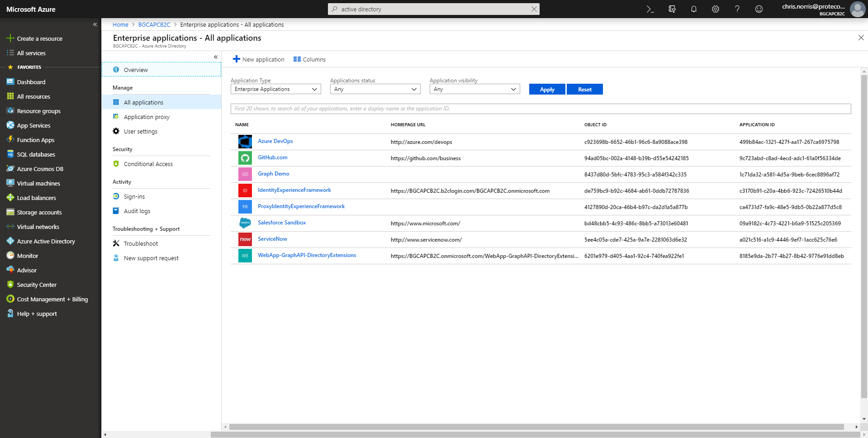
Task: Open the ProxyIdentityExperienceFramework application
Action: [301, 206]
